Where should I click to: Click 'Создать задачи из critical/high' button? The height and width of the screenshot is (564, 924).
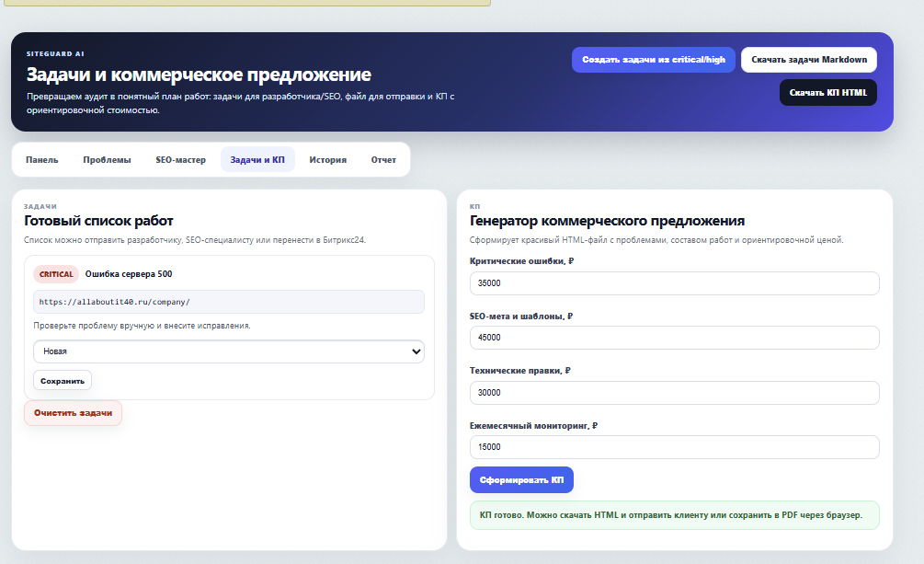coord(653,60)
